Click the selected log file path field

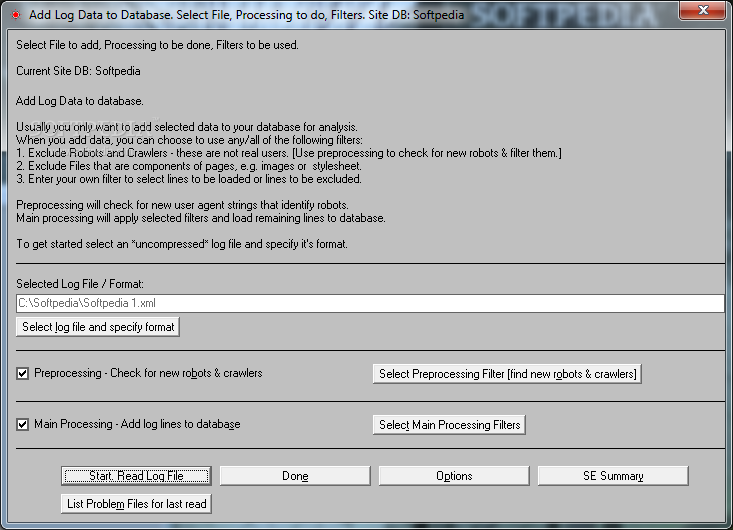370,303
